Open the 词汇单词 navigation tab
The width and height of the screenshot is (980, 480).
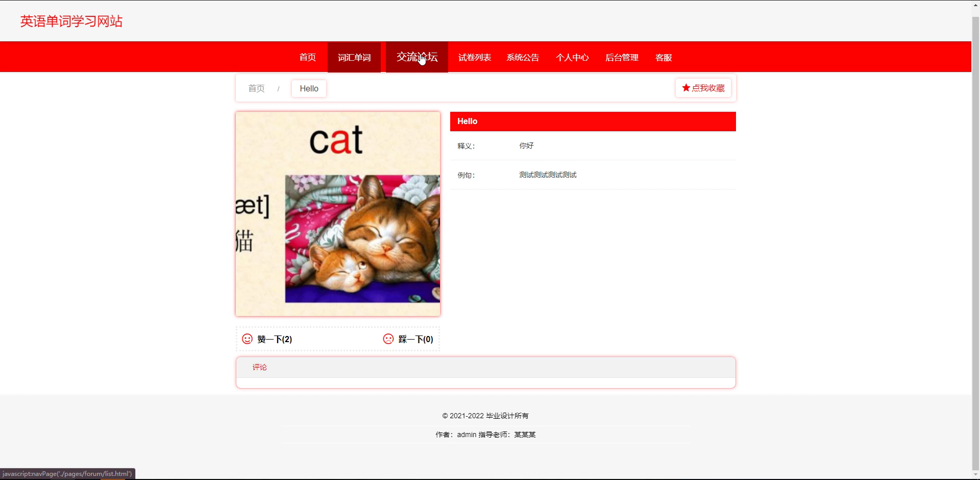coord(354,57)
